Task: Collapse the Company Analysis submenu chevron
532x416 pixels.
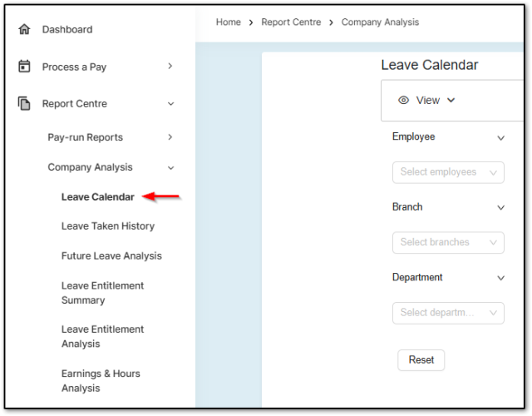Action: pyautogui.click(x=170, y=167)
